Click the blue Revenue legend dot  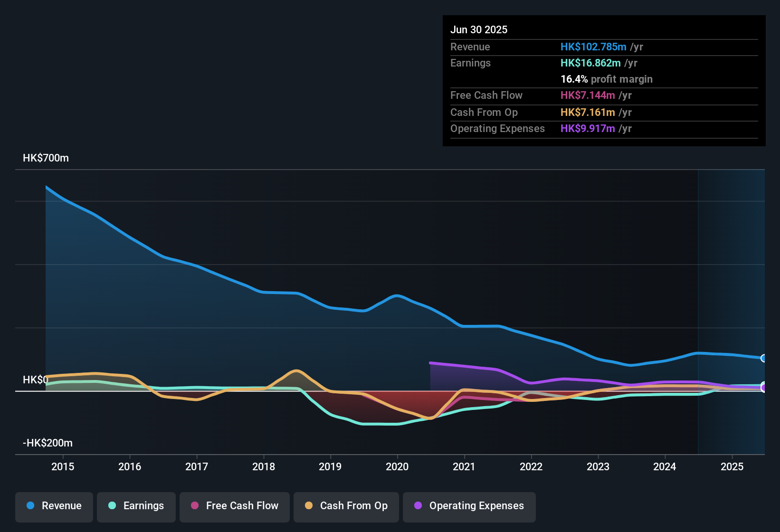pos(30,506)
